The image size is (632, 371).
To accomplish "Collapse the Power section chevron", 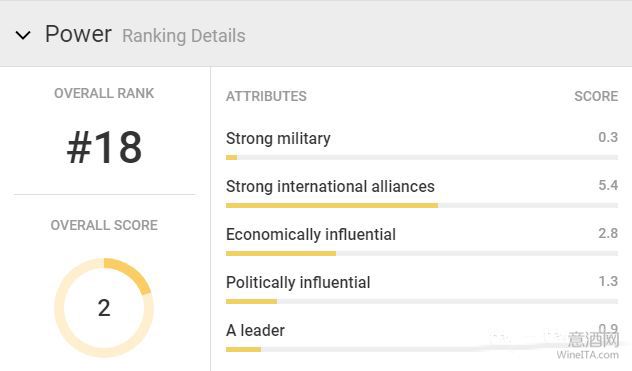I will click(23, 35).
